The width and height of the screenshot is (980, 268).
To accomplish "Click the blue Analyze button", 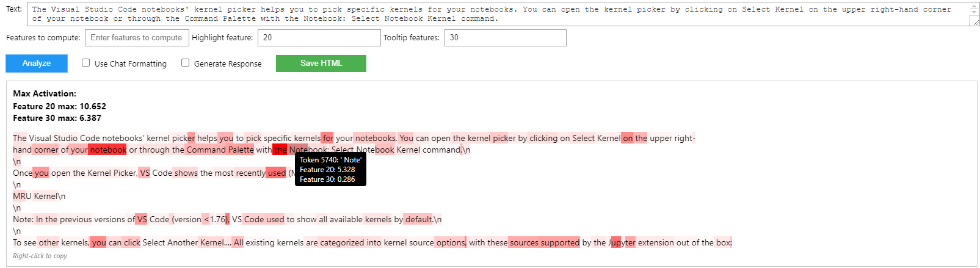I will (x=37, y=63).
